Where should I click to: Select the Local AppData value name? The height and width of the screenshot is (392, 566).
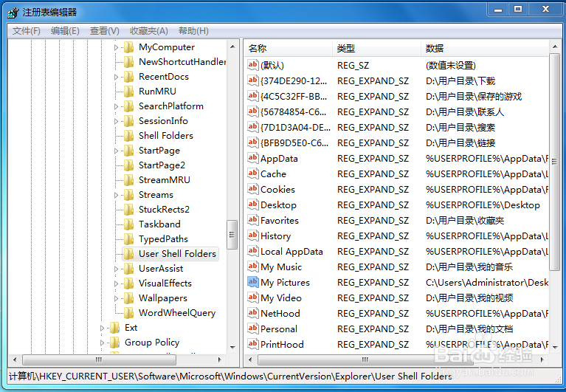point(291,252)
